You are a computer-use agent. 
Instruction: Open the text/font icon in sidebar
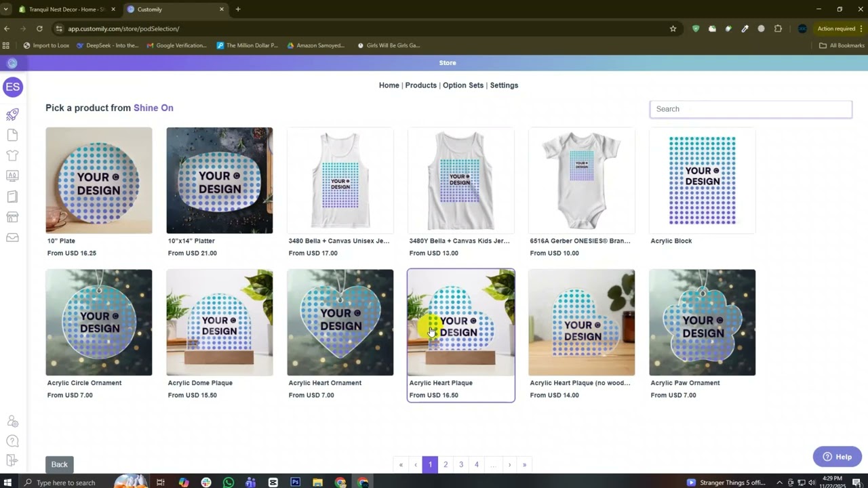click(12, 176)
